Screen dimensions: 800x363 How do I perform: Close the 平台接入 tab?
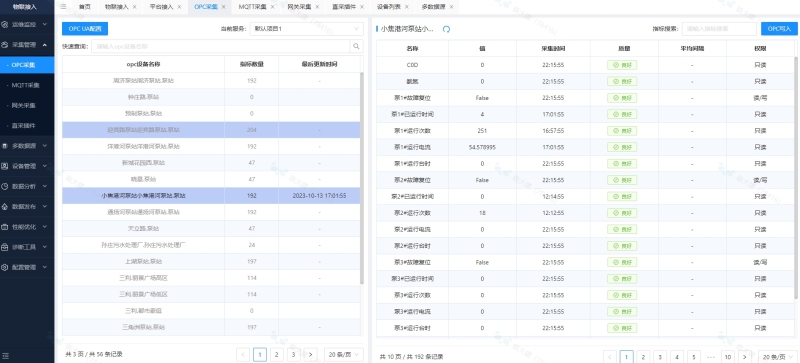(x=179, y=7)
